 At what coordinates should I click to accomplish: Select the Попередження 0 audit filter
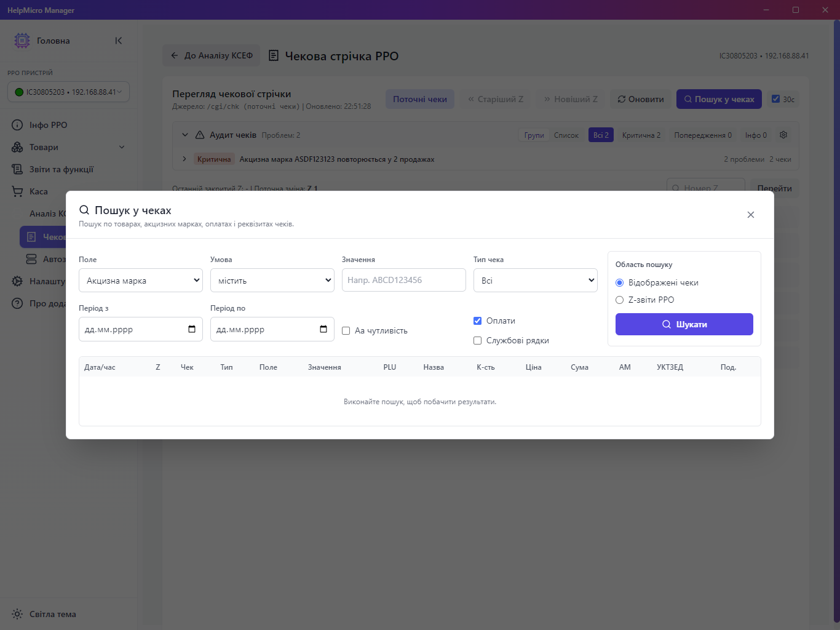[x=703, y=135]
